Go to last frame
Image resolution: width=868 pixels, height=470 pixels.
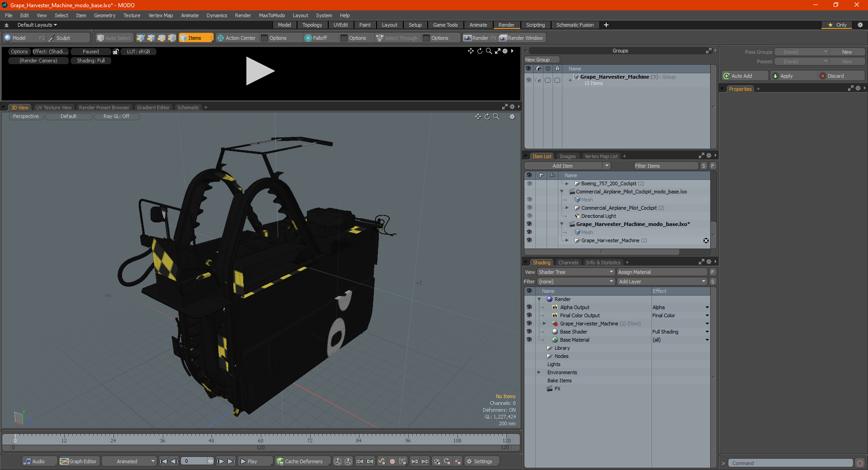click(231, 461)
